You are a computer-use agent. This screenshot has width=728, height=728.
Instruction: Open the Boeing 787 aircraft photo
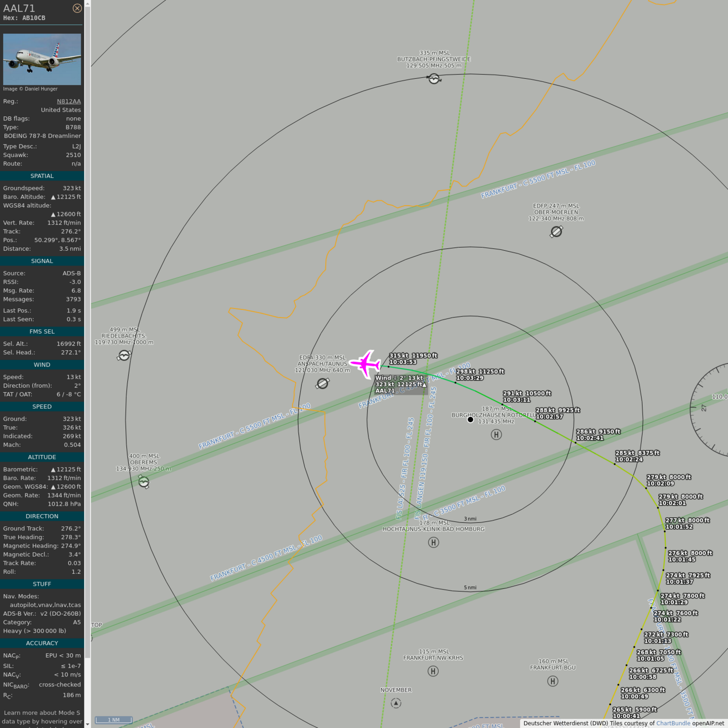pyautogui.click(x=42, y=59)
